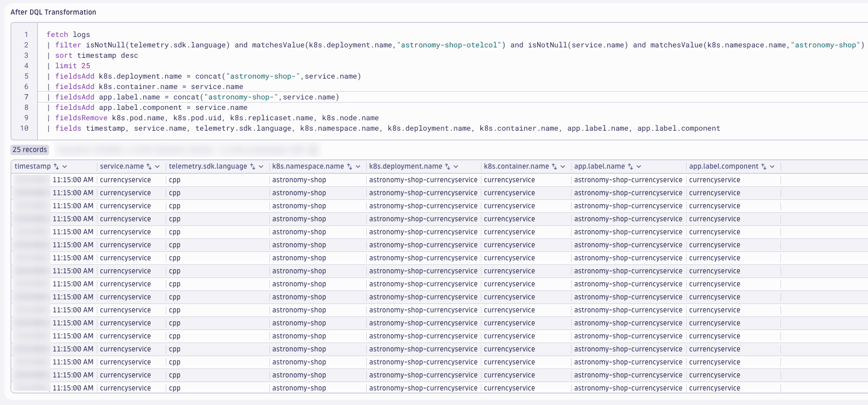This screenshot has width=868, height=405.
Task: Select app.label.name header text
Action: 600,167
